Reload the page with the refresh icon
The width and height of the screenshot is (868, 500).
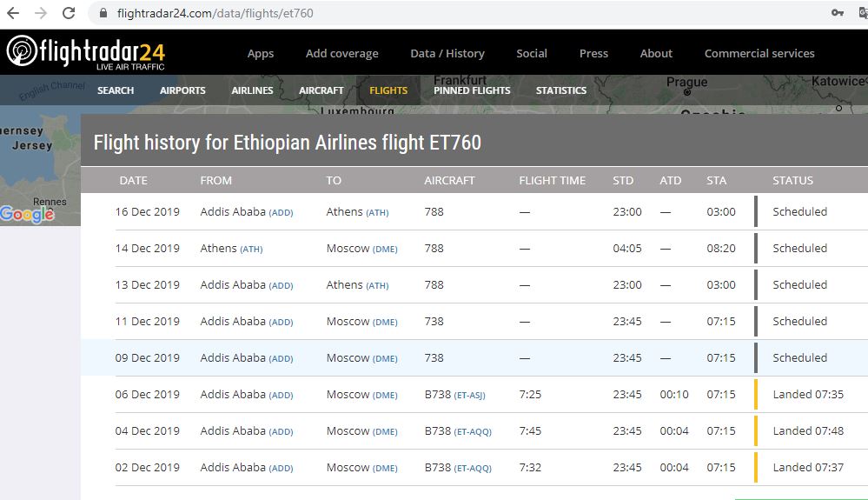tap(69, 13)
